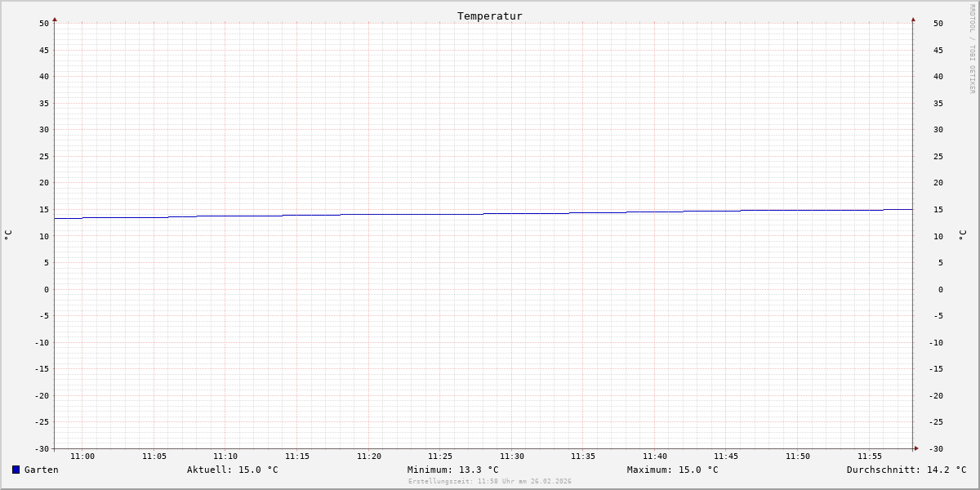Click the red arrow at time axis end

916,448
